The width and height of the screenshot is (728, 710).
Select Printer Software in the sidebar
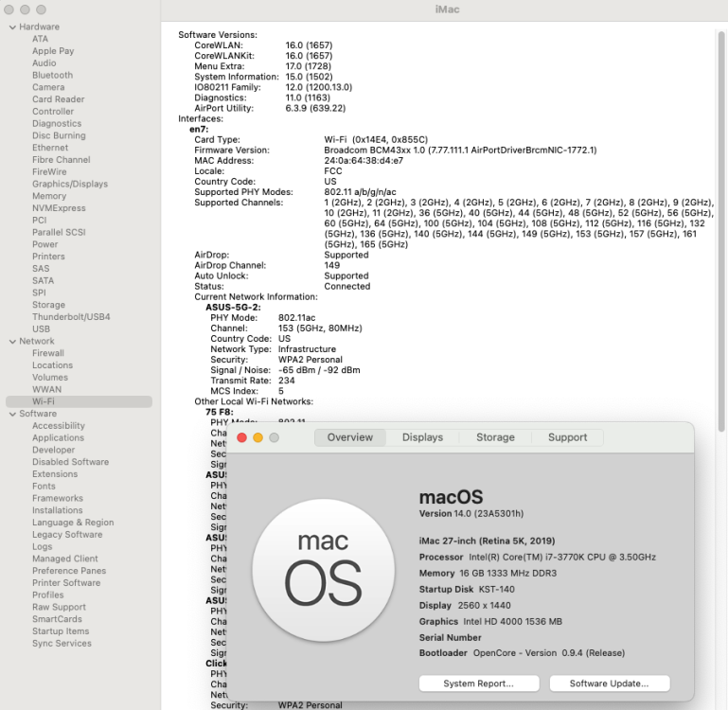click(66, 582)
